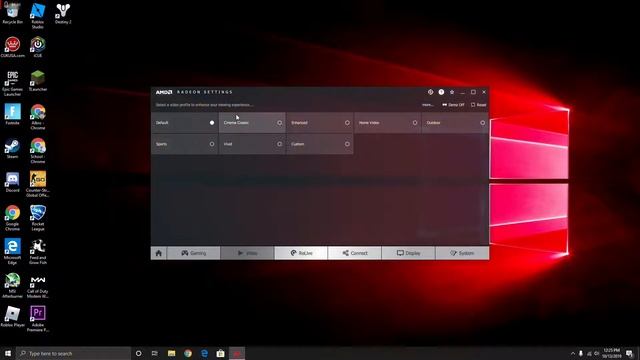This screenshot has width=640, height=360.
Task: Click the taskbar search box
Action: (x=73, y=353)
